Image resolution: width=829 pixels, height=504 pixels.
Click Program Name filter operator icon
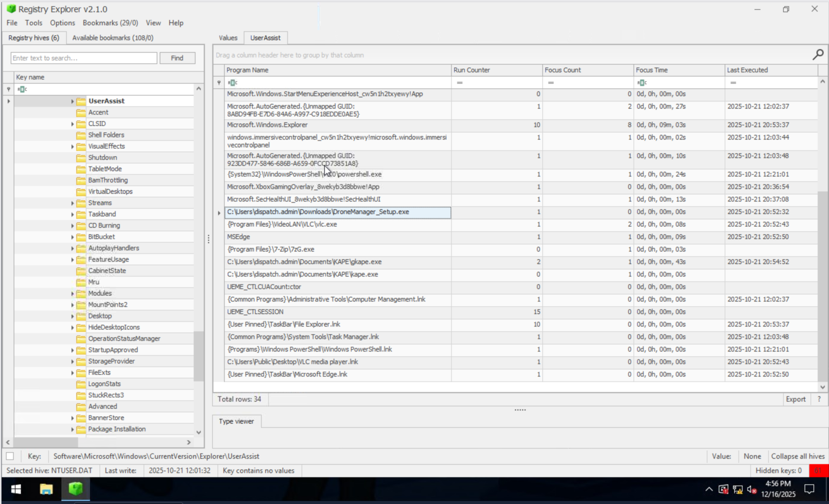click(x=232, y=82)
